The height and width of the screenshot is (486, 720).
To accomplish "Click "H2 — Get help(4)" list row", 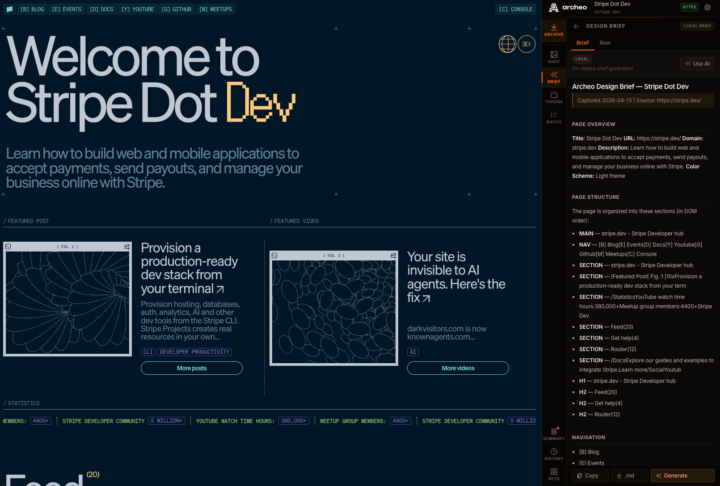I will [x=601, y=403].
